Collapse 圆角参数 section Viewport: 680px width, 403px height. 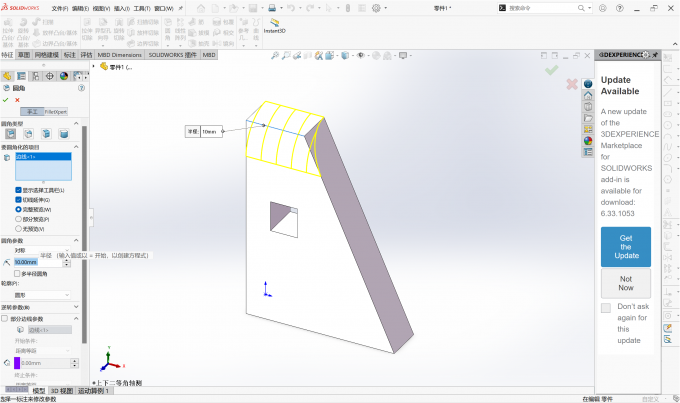pos(76,240)
